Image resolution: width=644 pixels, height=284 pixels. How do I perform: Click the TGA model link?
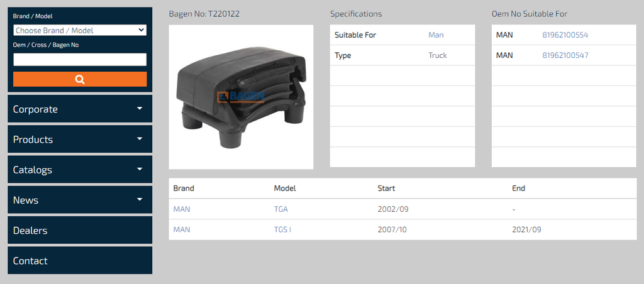280,209
